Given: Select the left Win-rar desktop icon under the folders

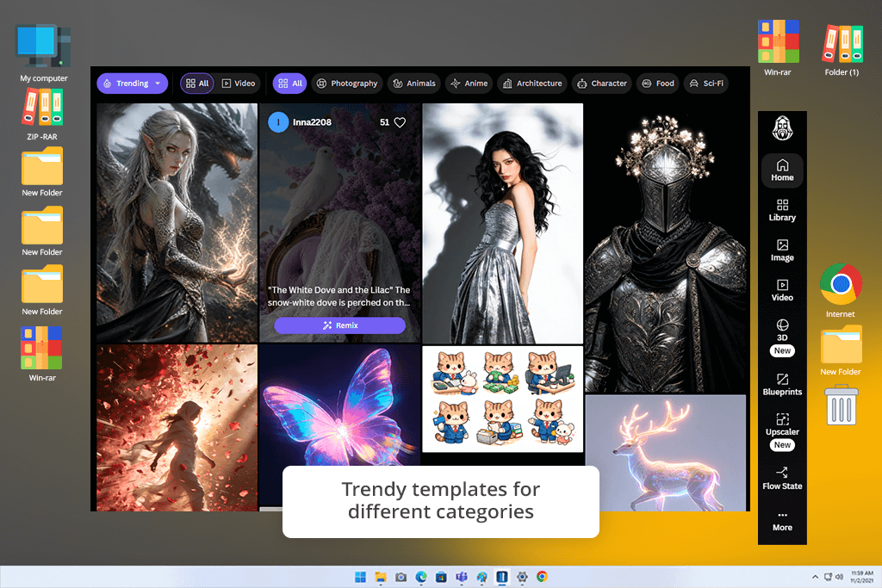Looking at the screenshot, I should [x=42, y=354].
